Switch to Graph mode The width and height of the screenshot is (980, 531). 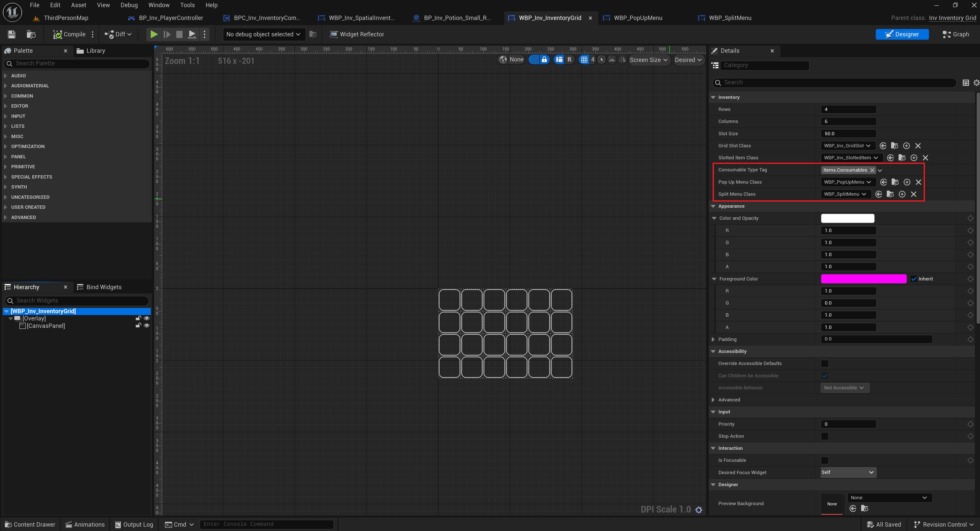pyautogui.click(x=956, y=34)
